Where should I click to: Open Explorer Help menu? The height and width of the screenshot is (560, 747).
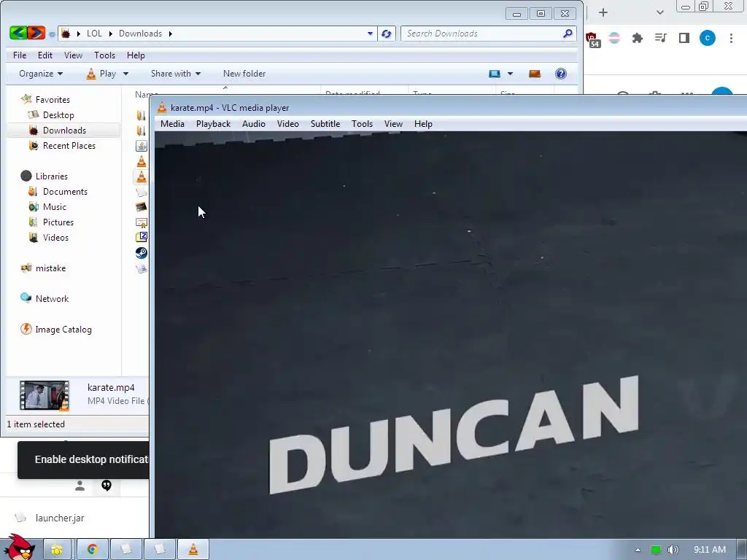(x=135, y=55)
